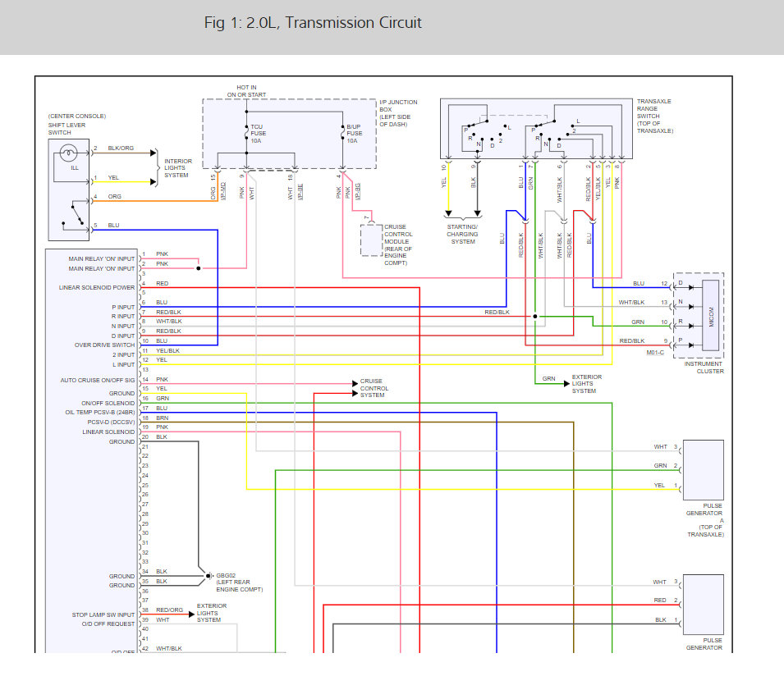This screenshot has width=784, height=676.
Task: Click the '(TOP OF TRANSAXLE)' text under Pulse Generator A
Action: pyautogui.click(x=705, y=531)
